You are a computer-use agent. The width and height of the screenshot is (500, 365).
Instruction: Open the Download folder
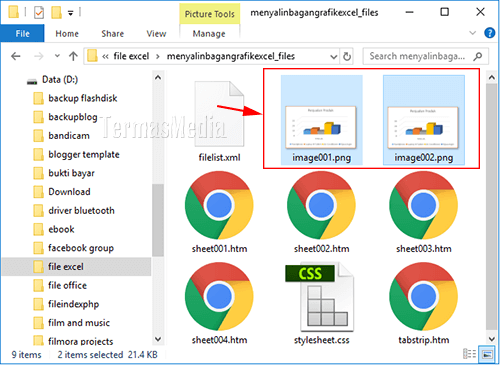coord(69,192)
